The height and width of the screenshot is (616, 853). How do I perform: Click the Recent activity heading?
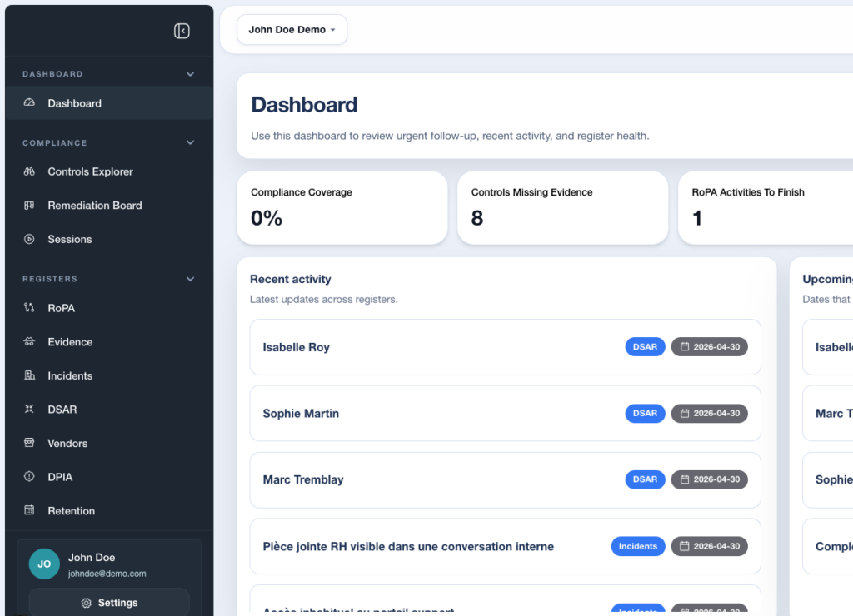point(291,279)
